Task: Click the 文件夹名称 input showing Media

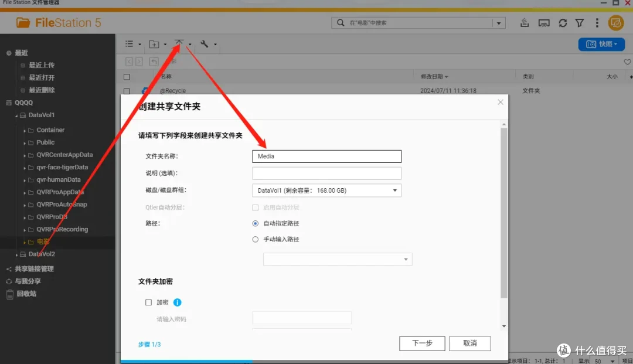Action: pyautogui.click(x=326, y=156)
